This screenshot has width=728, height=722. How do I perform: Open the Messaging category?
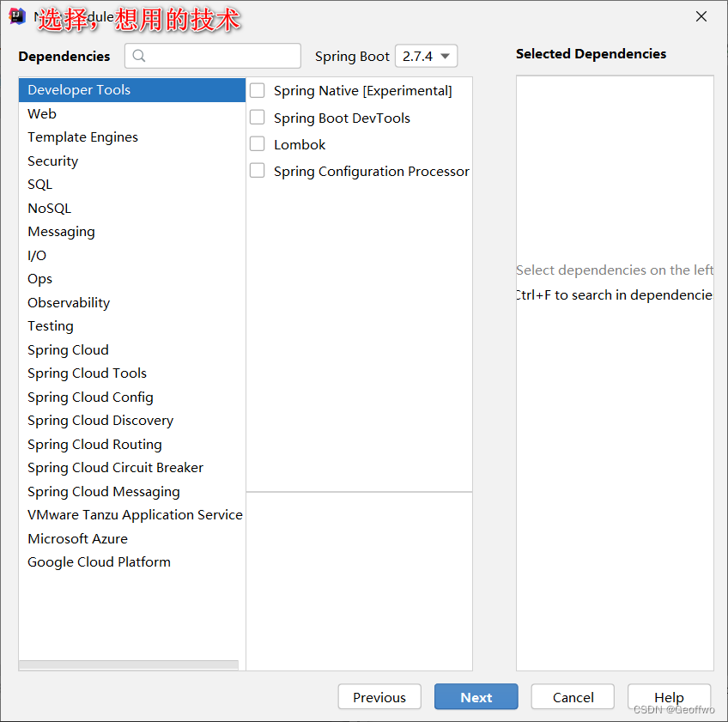(132, 231)
